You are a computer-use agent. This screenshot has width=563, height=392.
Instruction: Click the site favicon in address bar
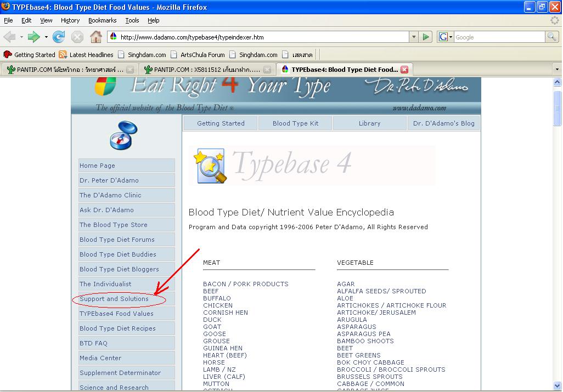pos(114,37)
